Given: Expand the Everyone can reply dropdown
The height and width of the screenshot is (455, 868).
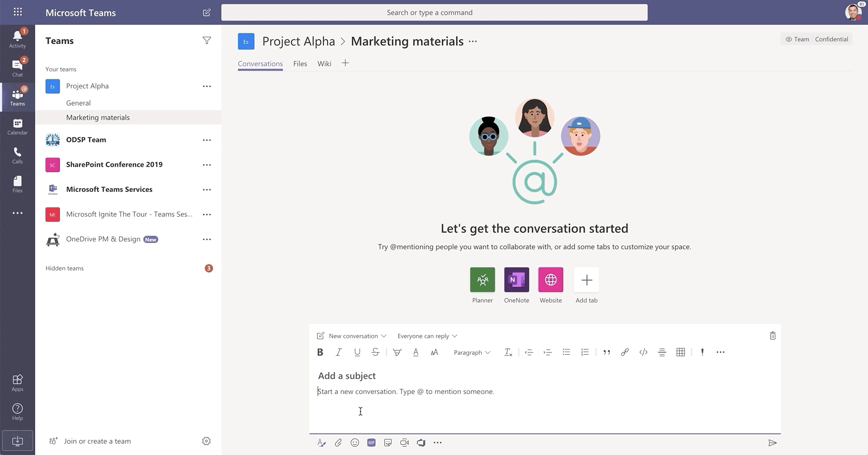Looking at the screenshot, I should tap(427, 336).
